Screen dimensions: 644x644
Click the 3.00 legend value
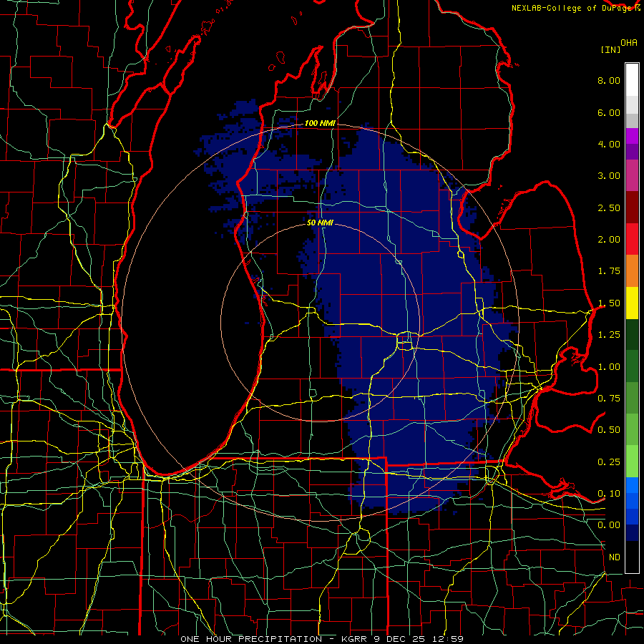point(609,176)
